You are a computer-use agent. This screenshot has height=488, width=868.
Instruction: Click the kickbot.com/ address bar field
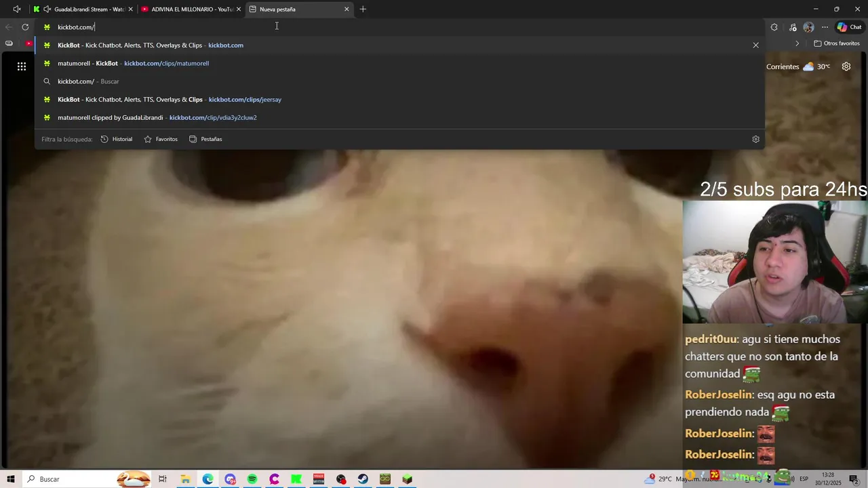click(400, 27)
